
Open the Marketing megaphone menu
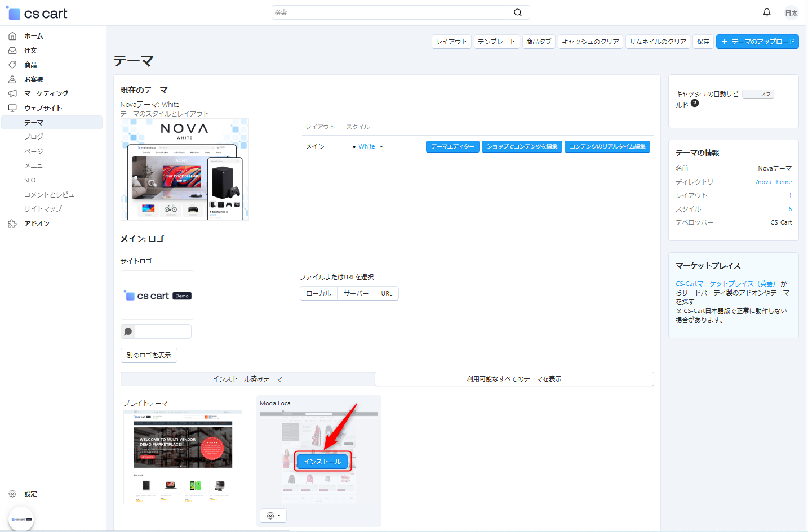pos(12,93)
